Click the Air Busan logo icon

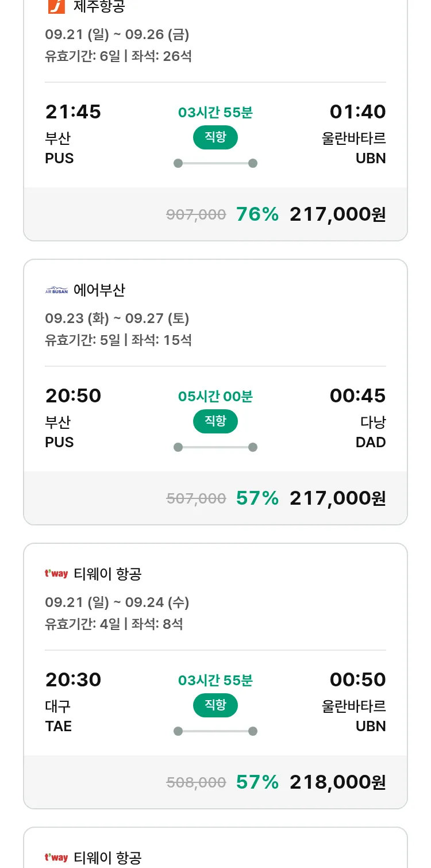point(56,290)
